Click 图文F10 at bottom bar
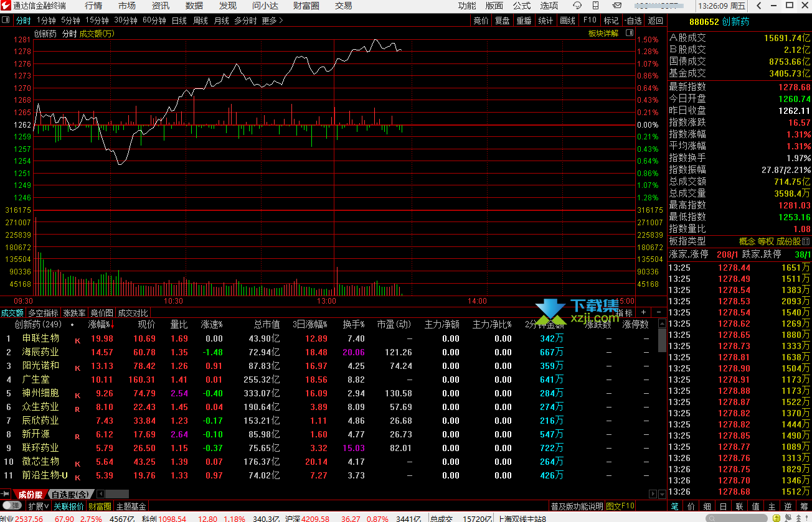This screenshot has width=812, height=522. click(620, 506)
